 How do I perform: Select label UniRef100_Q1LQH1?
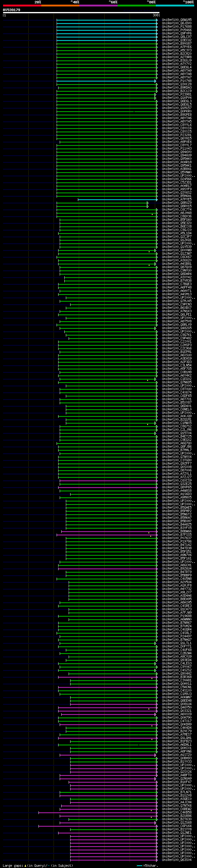click(177, 738)
